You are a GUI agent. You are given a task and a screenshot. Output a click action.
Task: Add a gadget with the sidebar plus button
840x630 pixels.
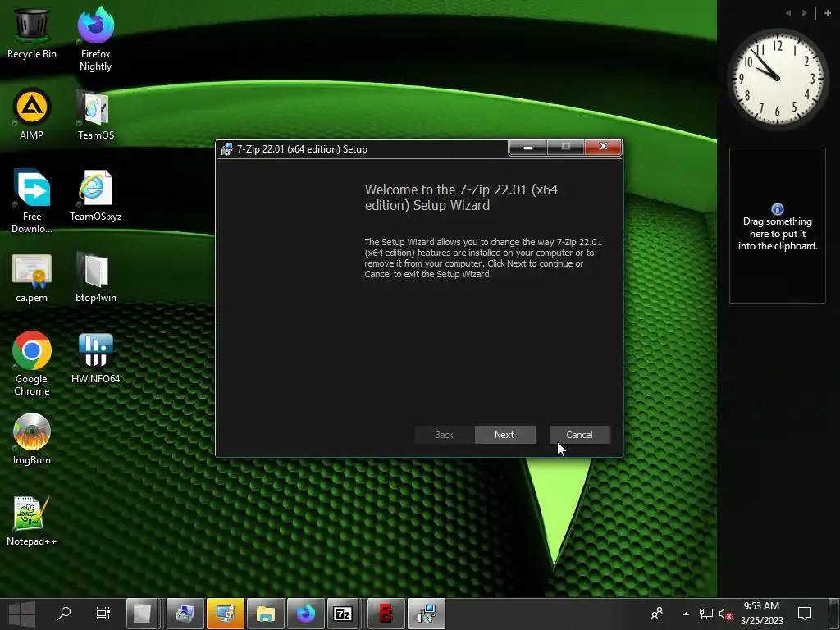[827, 13]
